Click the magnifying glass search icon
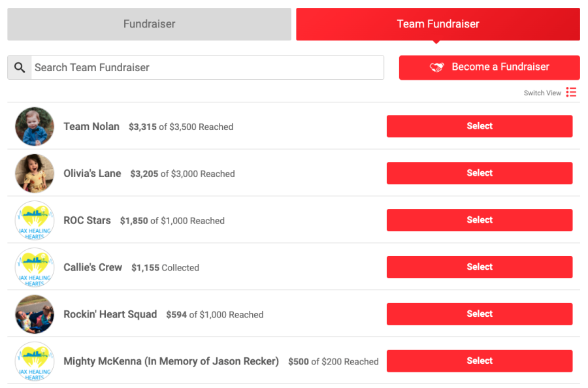Screen dimensions: 588x388 pos(20,67)
